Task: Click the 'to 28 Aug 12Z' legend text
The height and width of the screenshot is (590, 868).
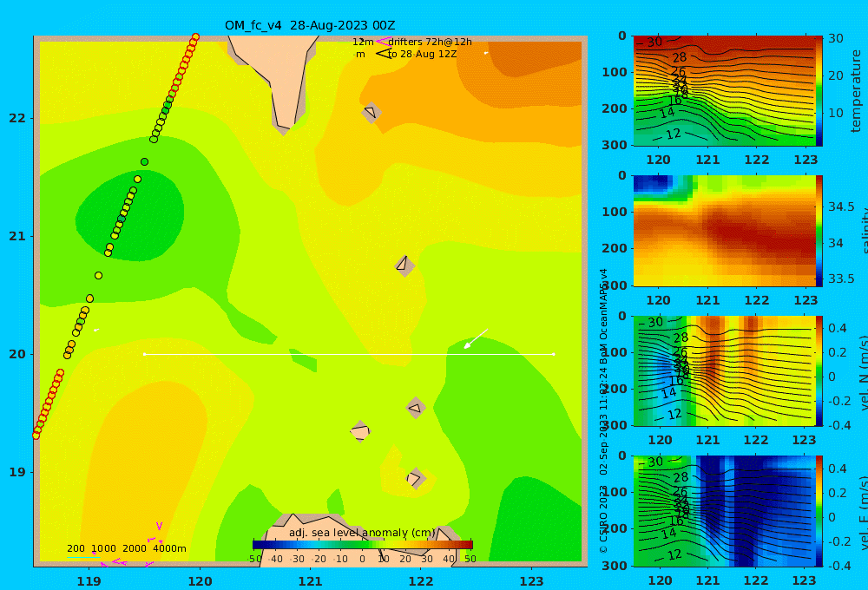Action: [423, 54]
